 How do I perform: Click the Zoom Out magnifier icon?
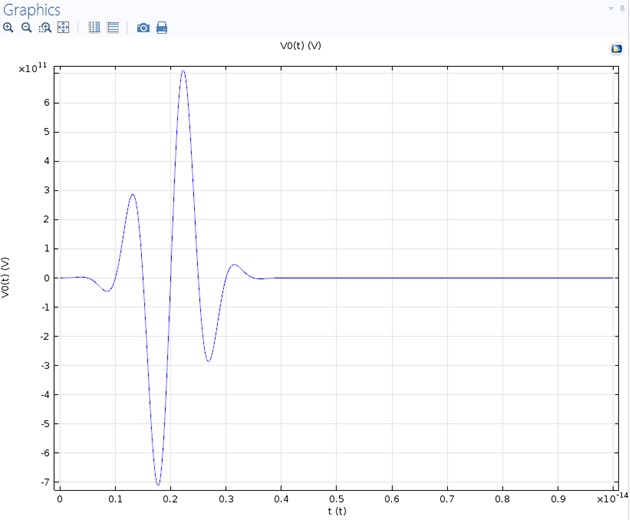(x=26, y=28)
